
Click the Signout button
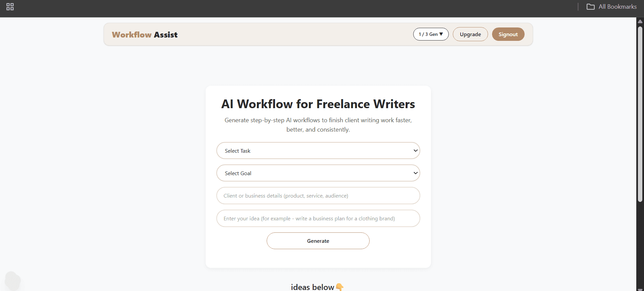pos(508,34)
